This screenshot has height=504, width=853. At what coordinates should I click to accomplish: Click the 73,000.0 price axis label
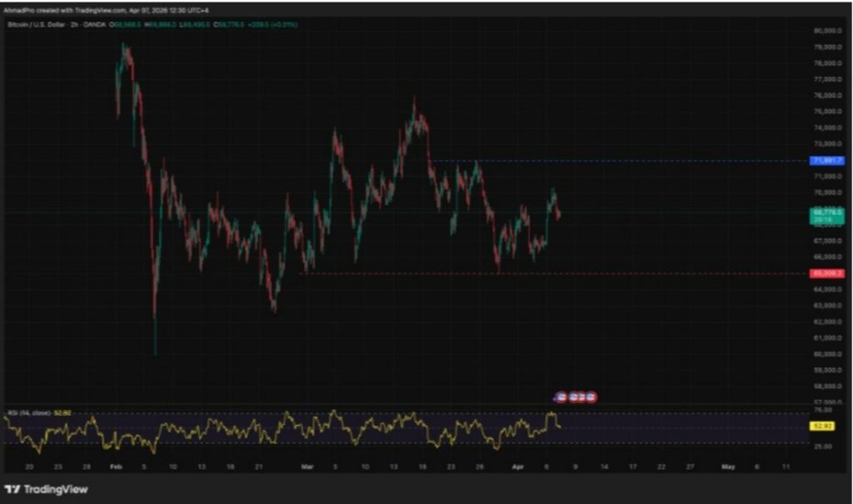coord(827,143)
